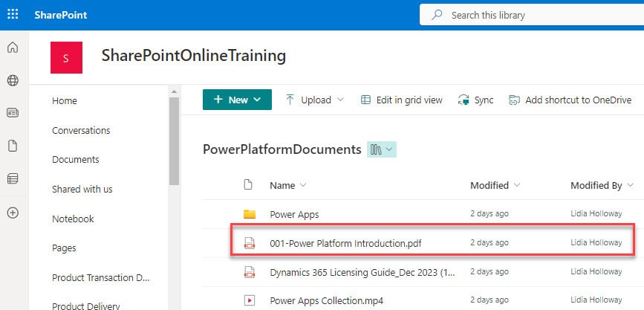644x310 pixels.
Task: Click PDF icon of Dynamics 365 Licensing Guide
Action: click(250, 272)
